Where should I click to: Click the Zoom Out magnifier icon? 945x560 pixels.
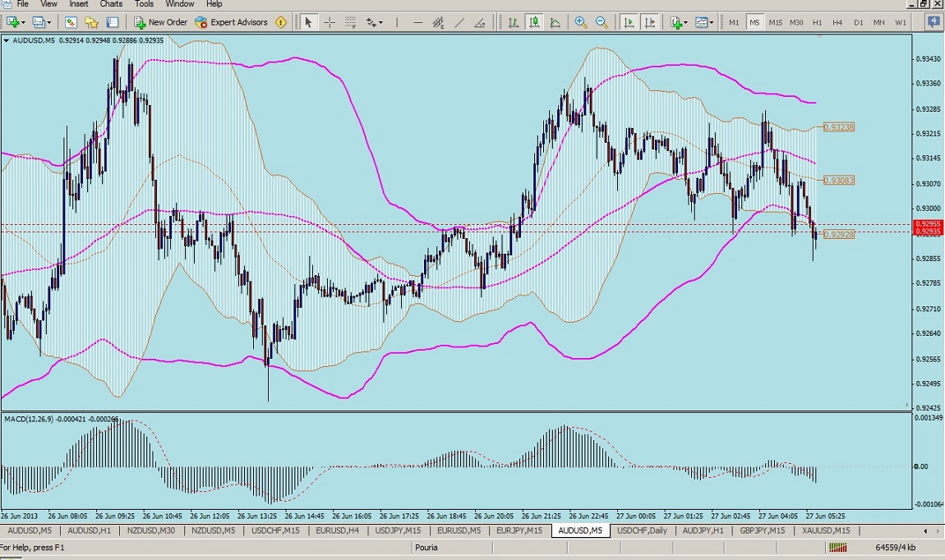(602, 22)
